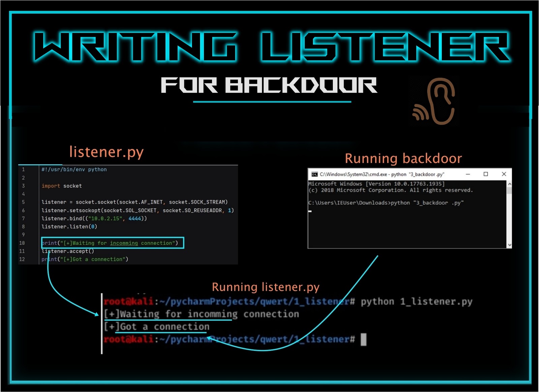Maximize the cmd.exe backdoor window
539x392 pixels.
(x=486, y=174)
